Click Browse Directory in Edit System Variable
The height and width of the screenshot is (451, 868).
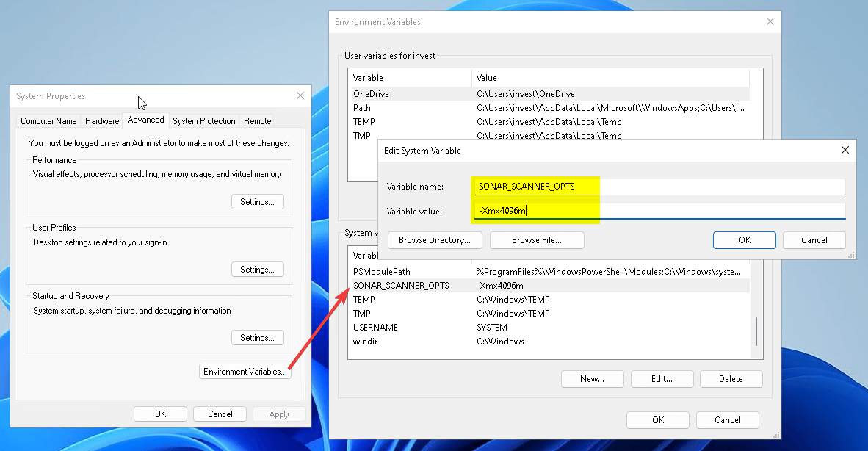(x=435, y=239)
